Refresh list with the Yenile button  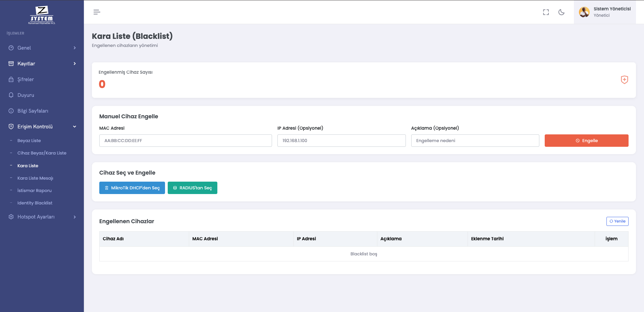pyautogui.click(x=617, y=221)
